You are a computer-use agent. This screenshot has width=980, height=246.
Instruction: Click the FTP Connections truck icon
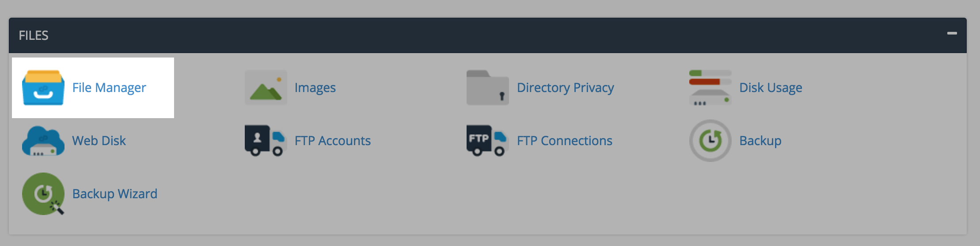pyautogui.click(x=488, y=141)
